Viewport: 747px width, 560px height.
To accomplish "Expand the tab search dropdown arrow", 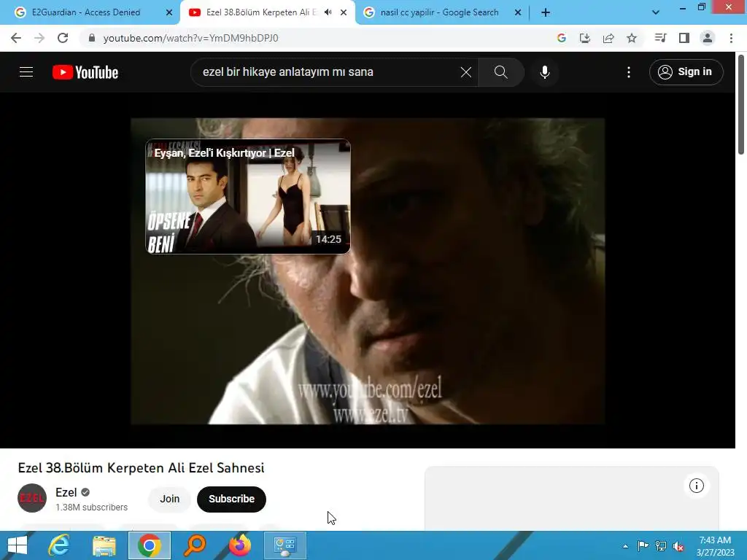I will tap(656, 12).
